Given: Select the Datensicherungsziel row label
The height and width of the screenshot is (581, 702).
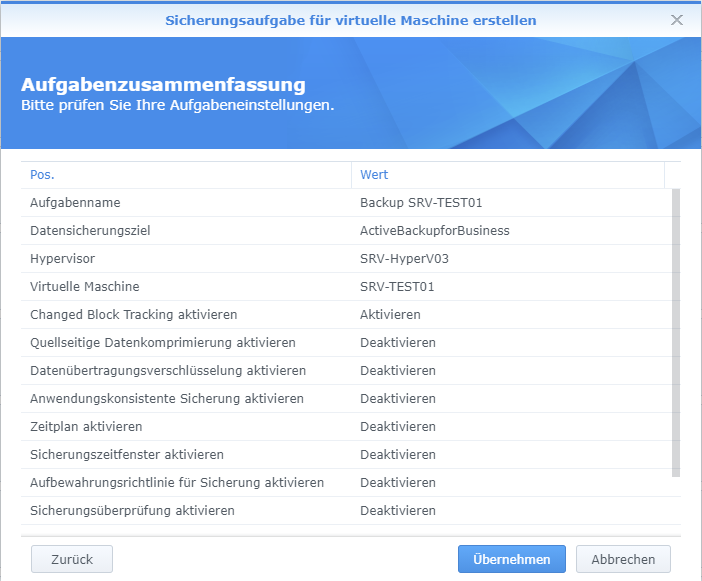Looking at the screenshot, I should point(90,231).
